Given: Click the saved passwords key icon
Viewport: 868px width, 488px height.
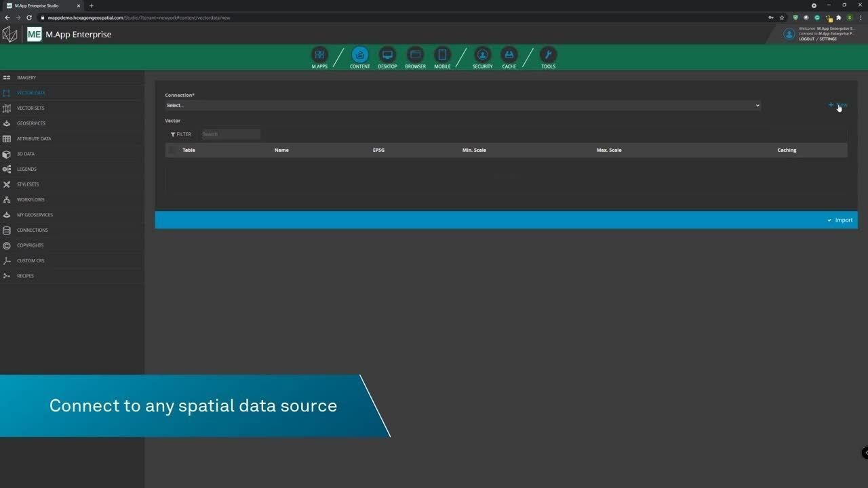Looking at the screenshot, I should (x=771, y=18).
